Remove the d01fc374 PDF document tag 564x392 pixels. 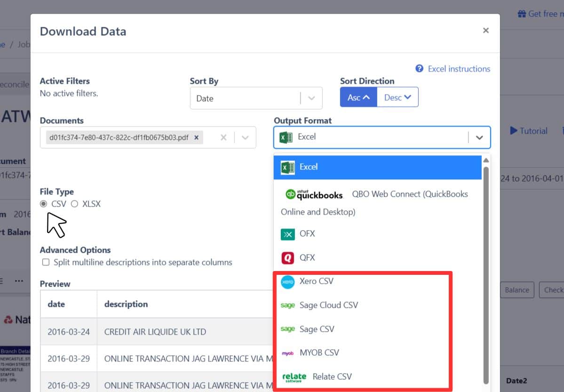(x=197, y=137)
